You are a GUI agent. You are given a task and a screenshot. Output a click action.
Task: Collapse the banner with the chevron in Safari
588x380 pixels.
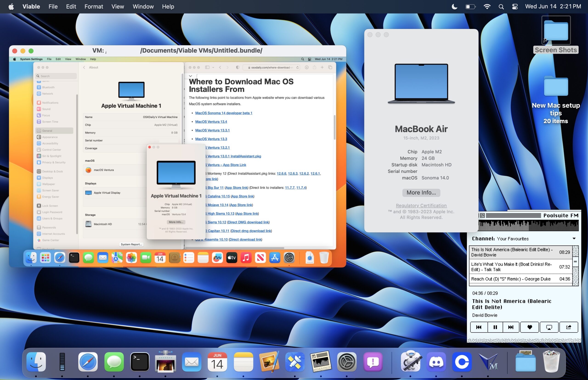(190, 76)
